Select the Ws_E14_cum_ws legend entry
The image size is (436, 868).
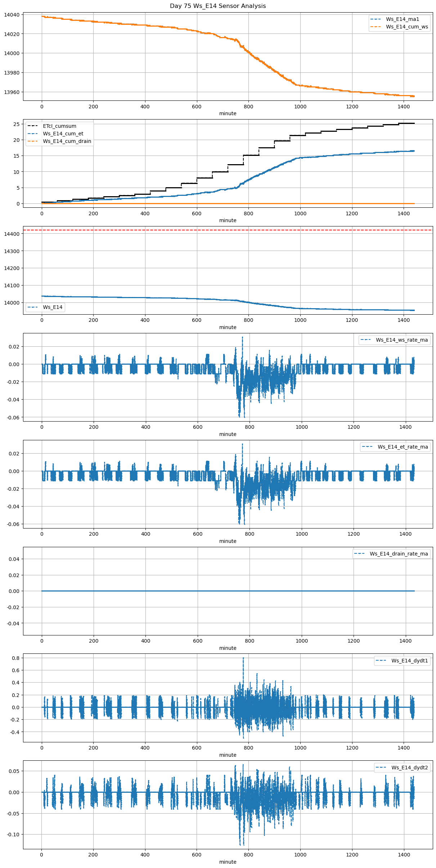pyautogui.click(x=407, y=27)
